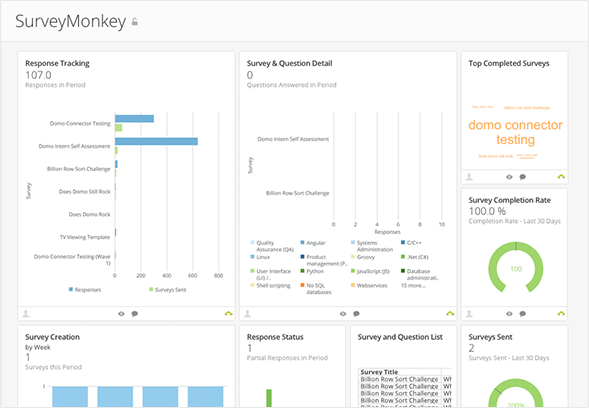Image resolution: width=589 pixels, height=408 pixels.
Task: Open the Response Status card title
Action: coord(275,337)
